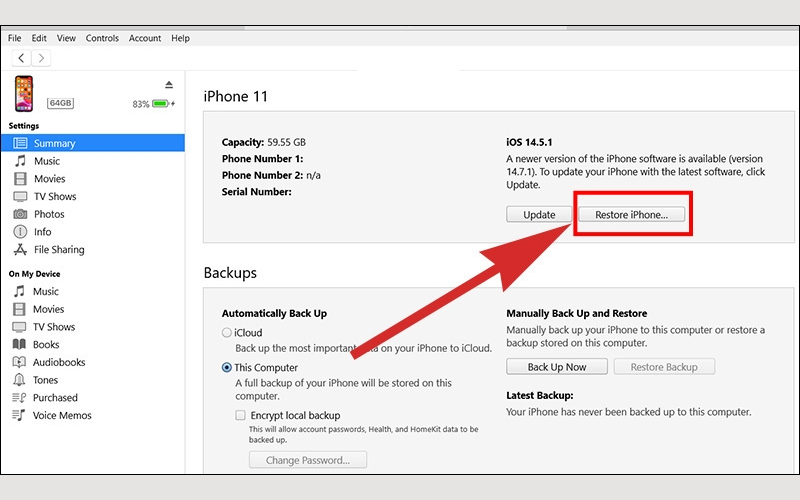Open File Sharing in sidebar

59,250
